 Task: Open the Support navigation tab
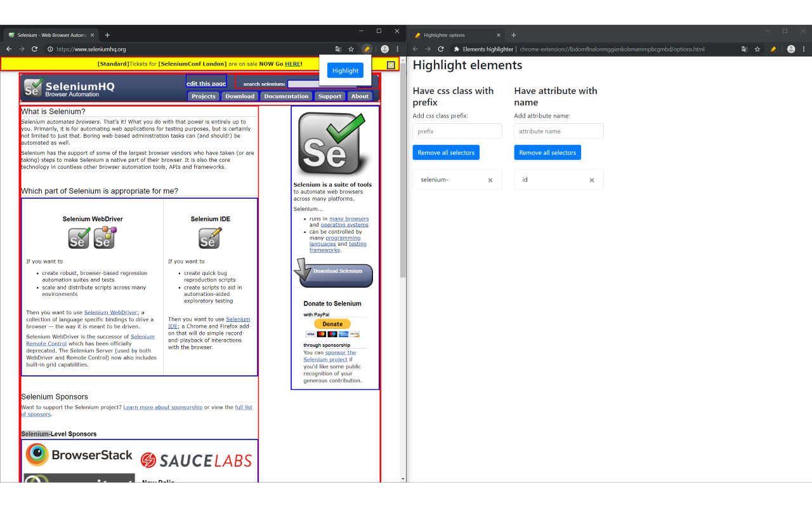(x=330, y=97)
